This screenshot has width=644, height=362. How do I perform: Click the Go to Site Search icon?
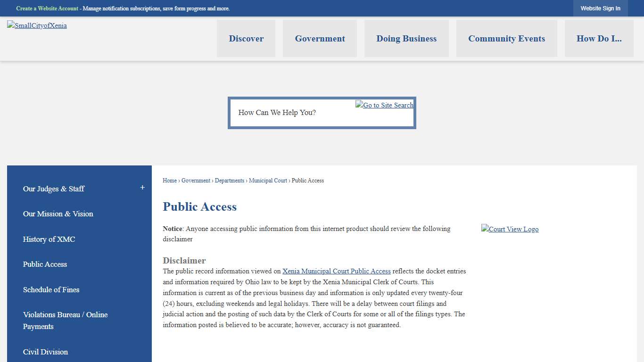pyautogui.click(x=384, y=105)
